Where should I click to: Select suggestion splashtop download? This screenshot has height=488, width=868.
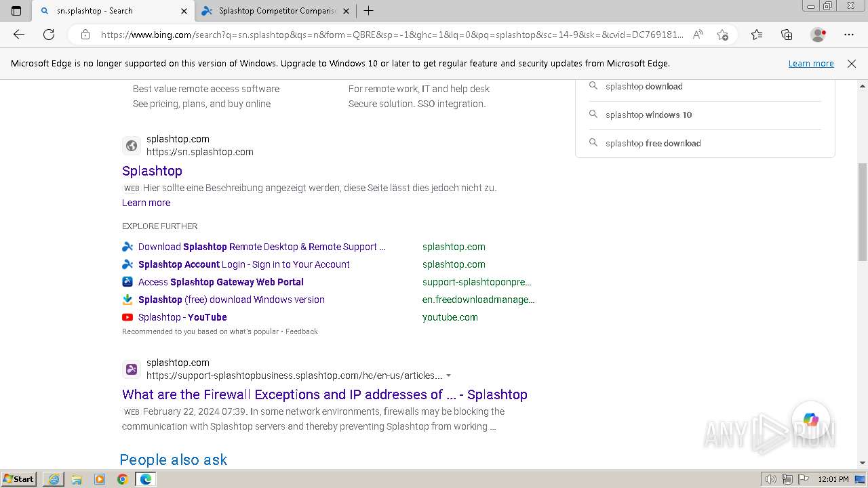click(644, 86)
